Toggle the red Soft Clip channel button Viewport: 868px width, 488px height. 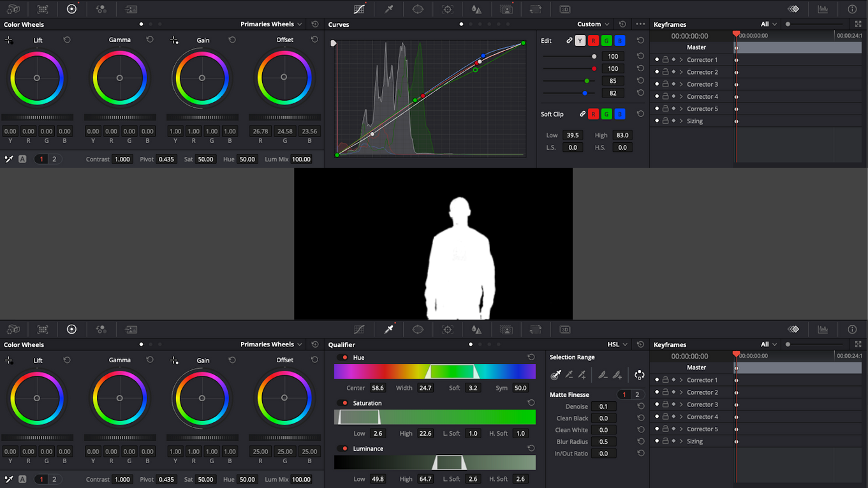point(593,114)
